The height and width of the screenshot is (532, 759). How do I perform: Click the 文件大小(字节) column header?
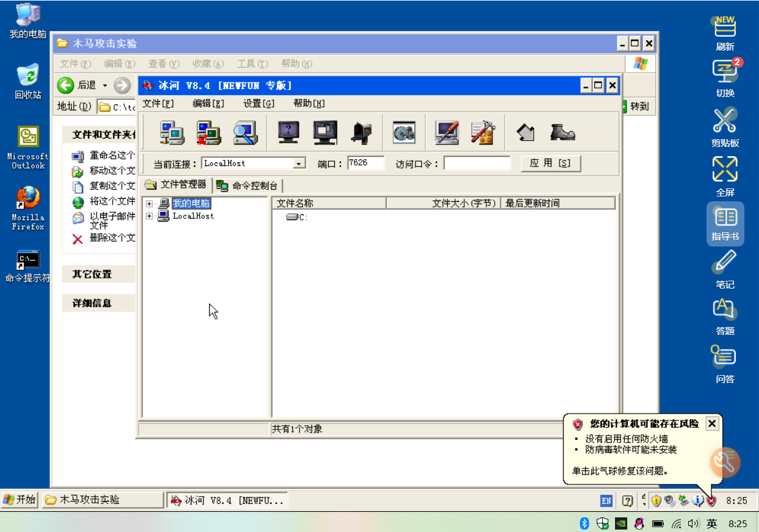pos(444,203)
